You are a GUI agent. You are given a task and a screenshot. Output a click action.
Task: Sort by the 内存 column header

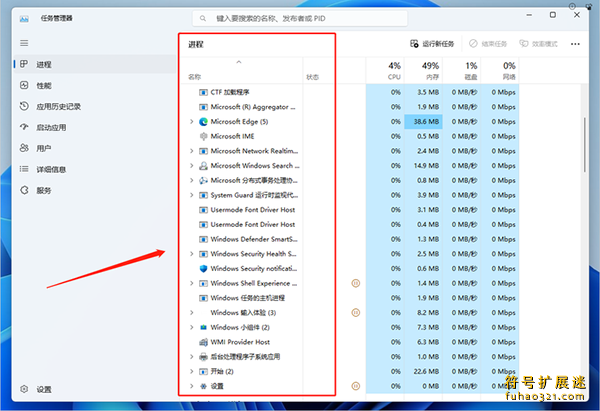click(423, 71)
